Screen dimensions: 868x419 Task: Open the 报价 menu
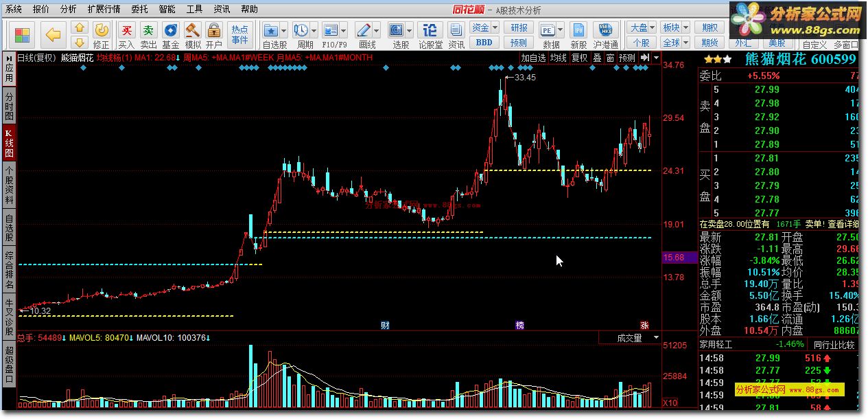tap(41, 10)
